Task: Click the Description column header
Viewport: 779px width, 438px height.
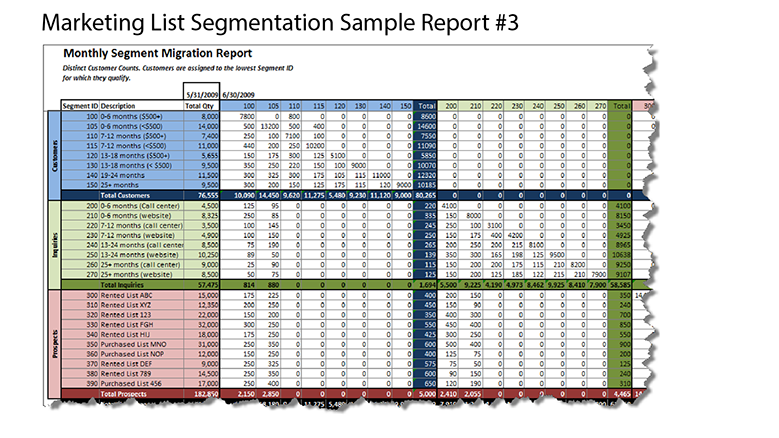Action: pyautogui.click(x=118, y=105)
